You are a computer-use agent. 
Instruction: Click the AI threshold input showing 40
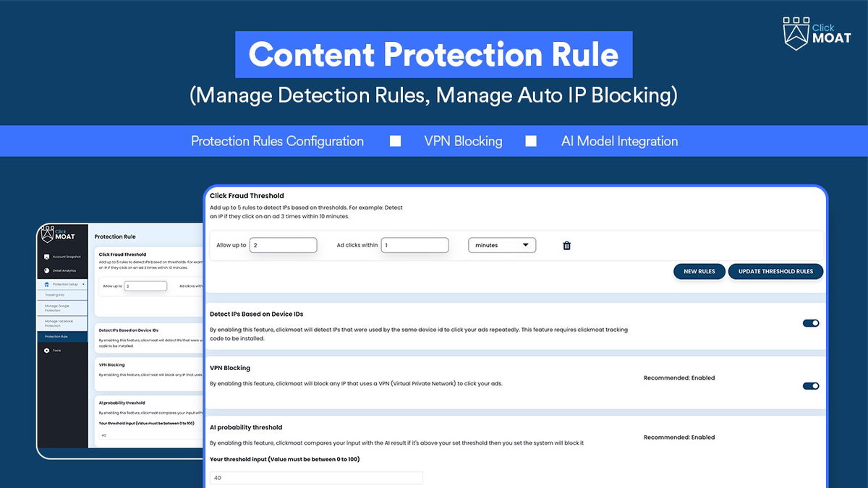[316, 477]
